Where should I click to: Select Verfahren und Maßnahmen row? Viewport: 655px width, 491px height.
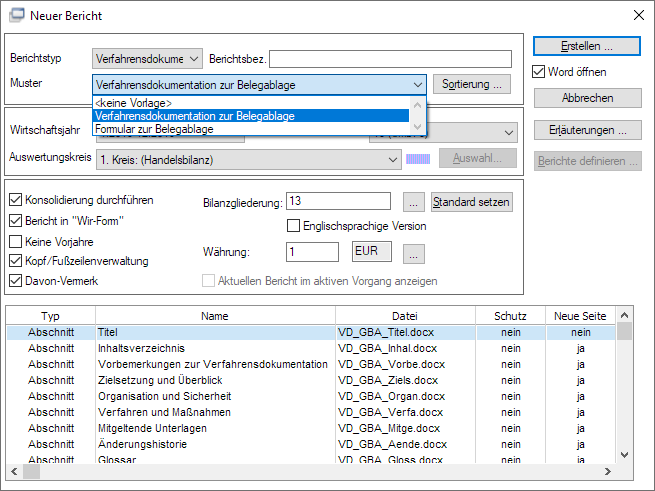tap(311, 412)
